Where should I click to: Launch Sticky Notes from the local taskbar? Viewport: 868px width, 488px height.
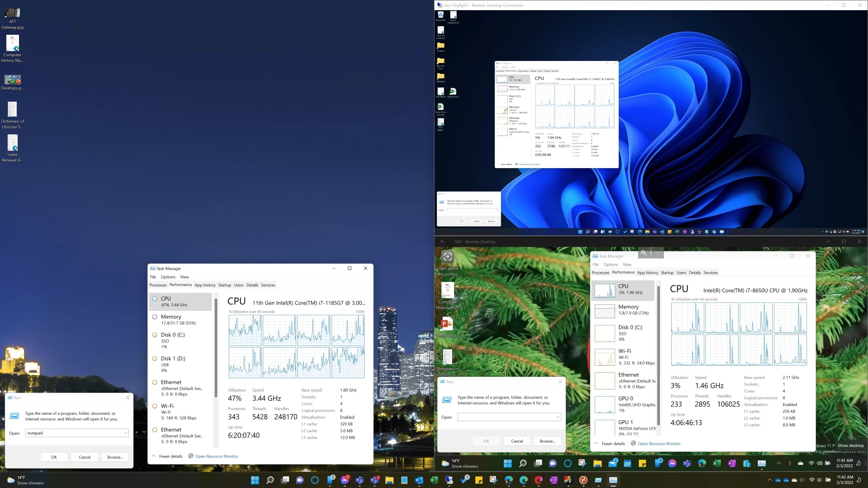[x=478, y=480]
